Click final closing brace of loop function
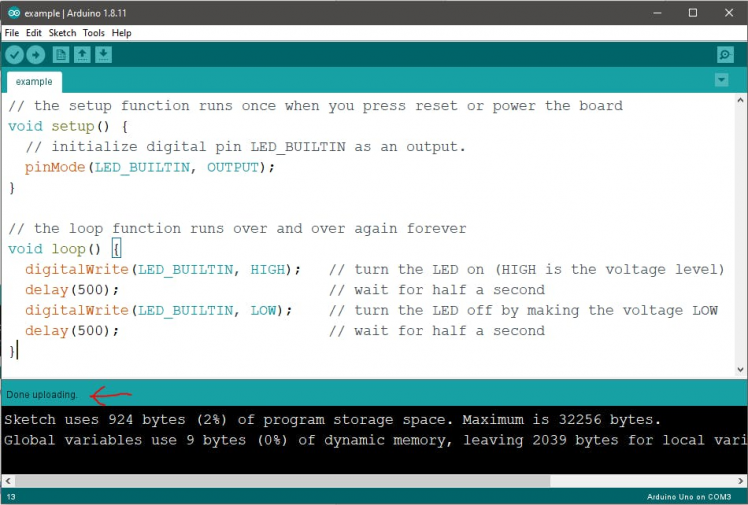This screenshot has width=748, height=505. [12, 351]
